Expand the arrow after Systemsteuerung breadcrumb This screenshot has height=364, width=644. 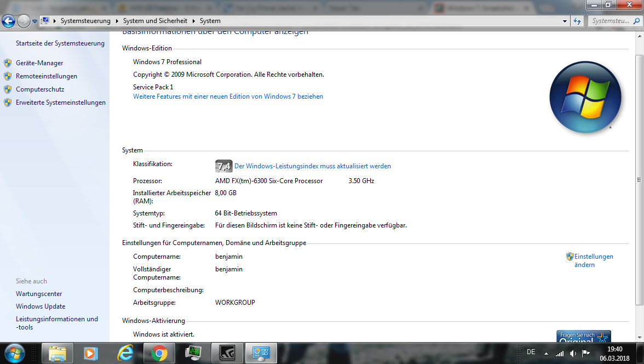(117, 21)
